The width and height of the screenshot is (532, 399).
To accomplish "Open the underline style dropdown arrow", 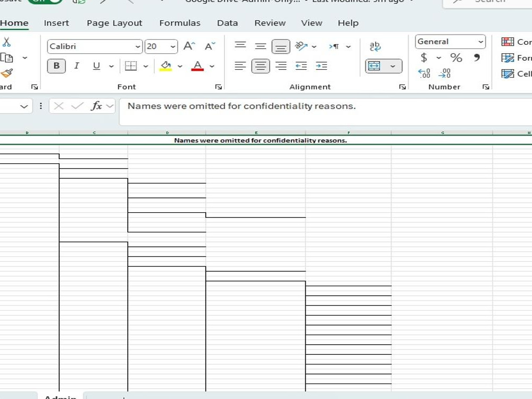I will [x=111, y=66].
